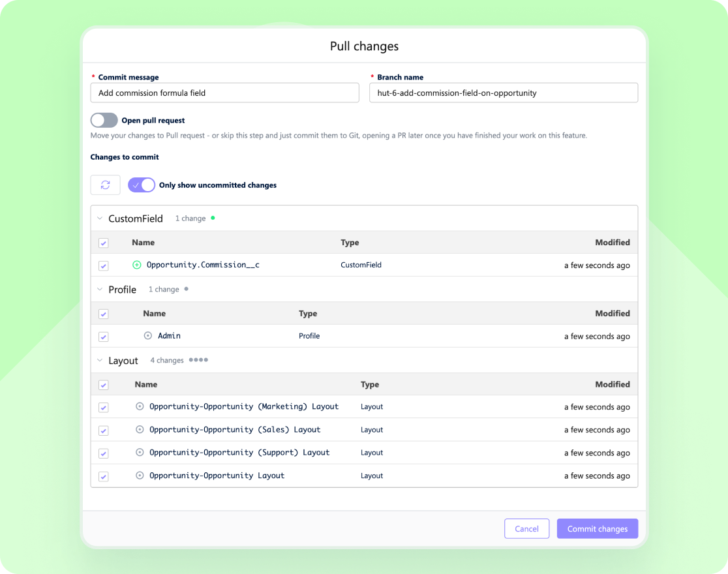Click the modified icon beside Opportunity-Opportunity (Sales) Layout
Image resolution: width=728 pixels, height=574 pixels.
(x=139, y=430)
